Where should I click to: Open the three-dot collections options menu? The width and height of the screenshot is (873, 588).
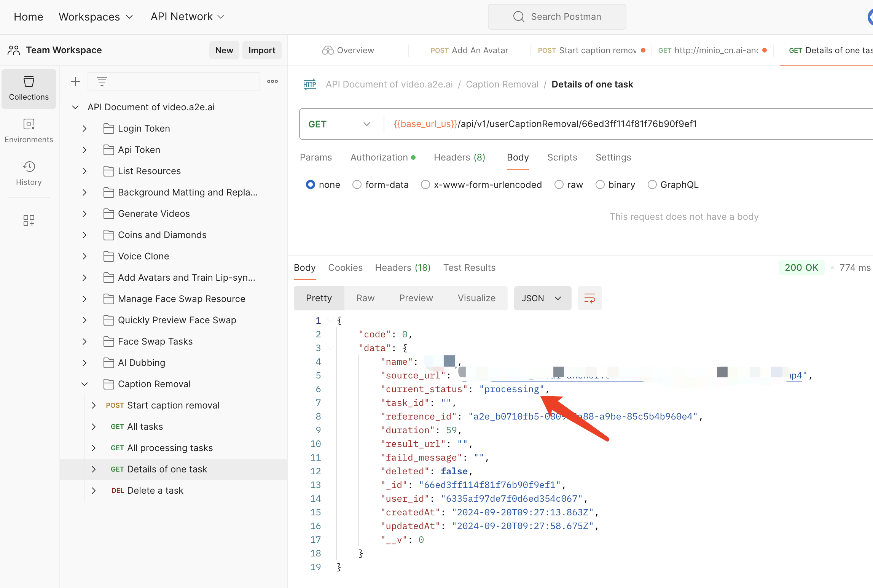point(272,81)
